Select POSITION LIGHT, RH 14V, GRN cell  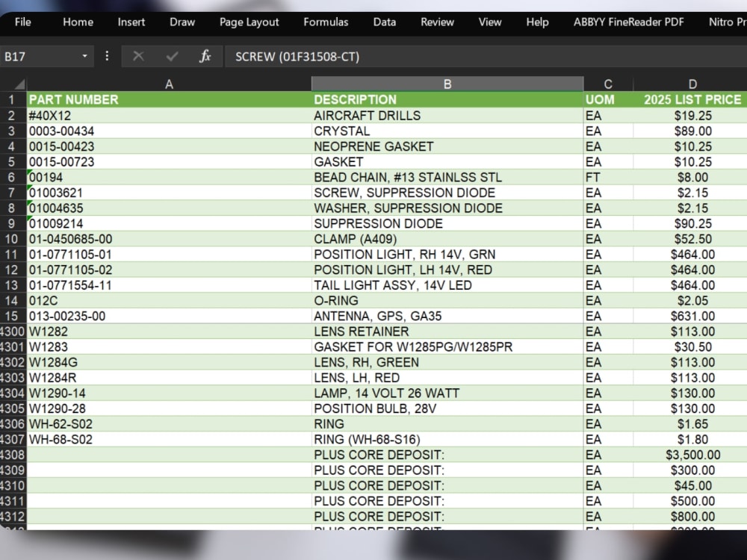pos(447,255)
